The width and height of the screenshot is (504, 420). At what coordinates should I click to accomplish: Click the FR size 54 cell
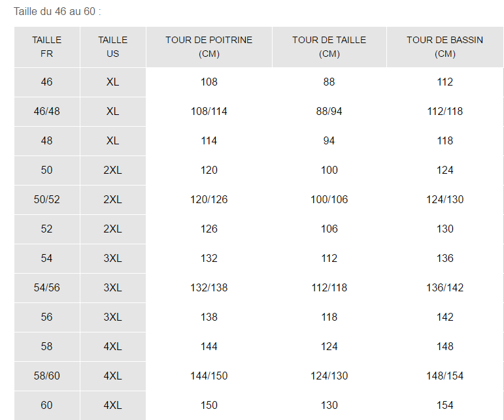(46, 258)
